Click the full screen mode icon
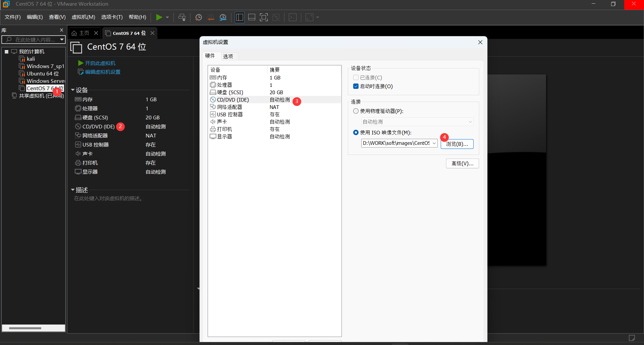Viewport: 644px width, 345px height. pyautogui.click(x=264, y=17)
